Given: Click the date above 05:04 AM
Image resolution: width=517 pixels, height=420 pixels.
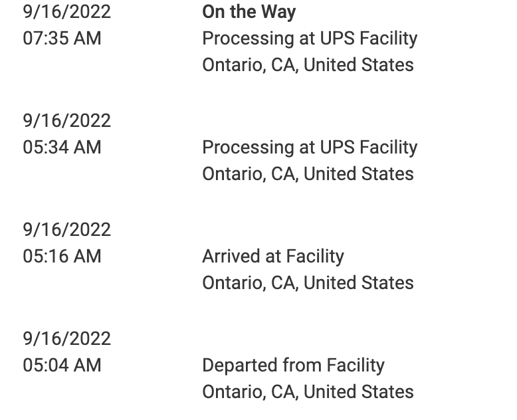Looking at the screenshot, I should pos(67,339).
